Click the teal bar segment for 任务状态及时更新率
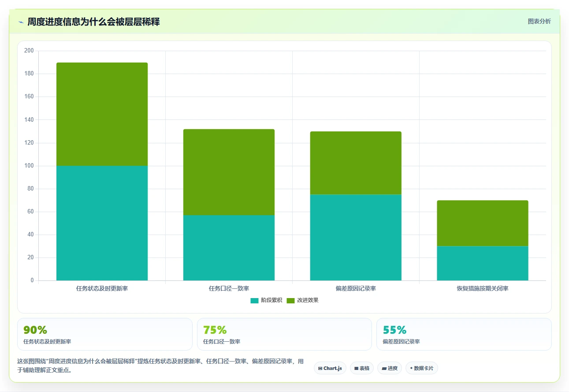Screen dimensions: 569x392 [102, 223]
